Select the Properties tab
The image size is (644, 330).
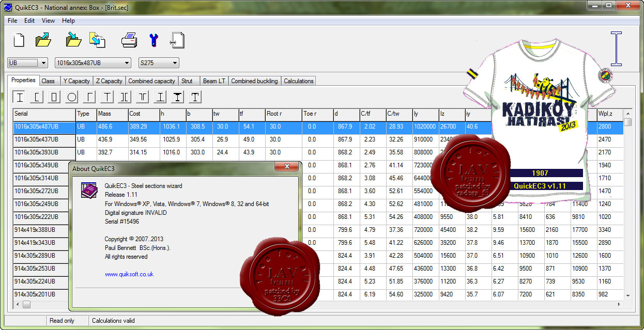[x=23, y=80]
